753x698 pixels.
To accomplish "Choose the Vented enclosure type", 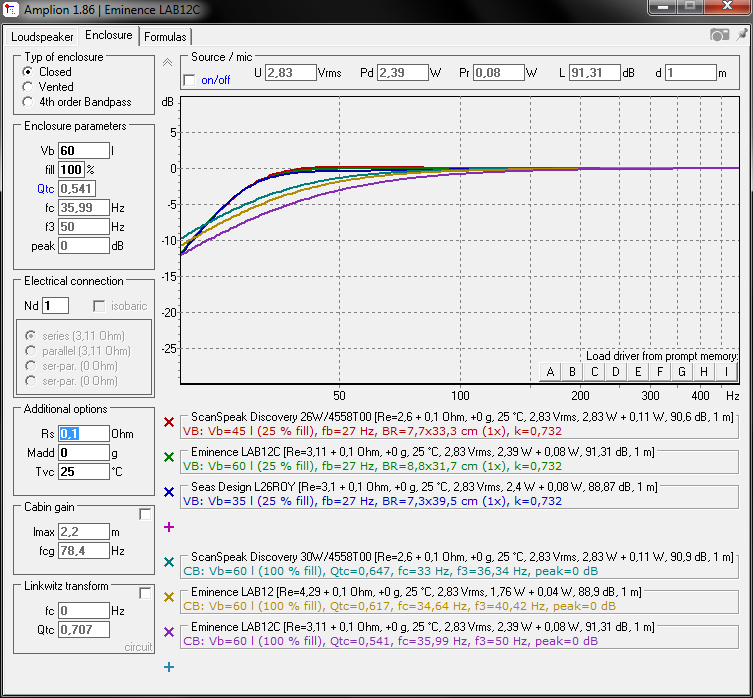I will click(x=49, y=87).
